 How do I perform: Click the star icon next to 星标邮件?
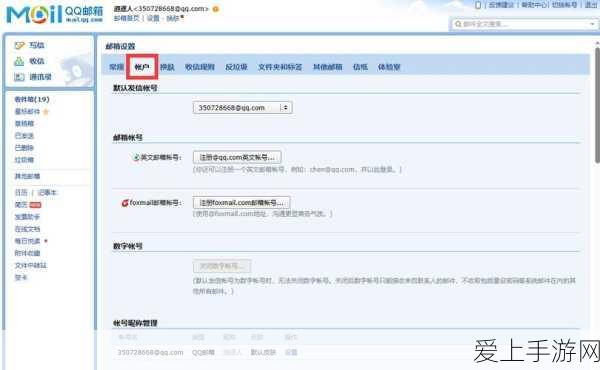[x=46, y=112]
